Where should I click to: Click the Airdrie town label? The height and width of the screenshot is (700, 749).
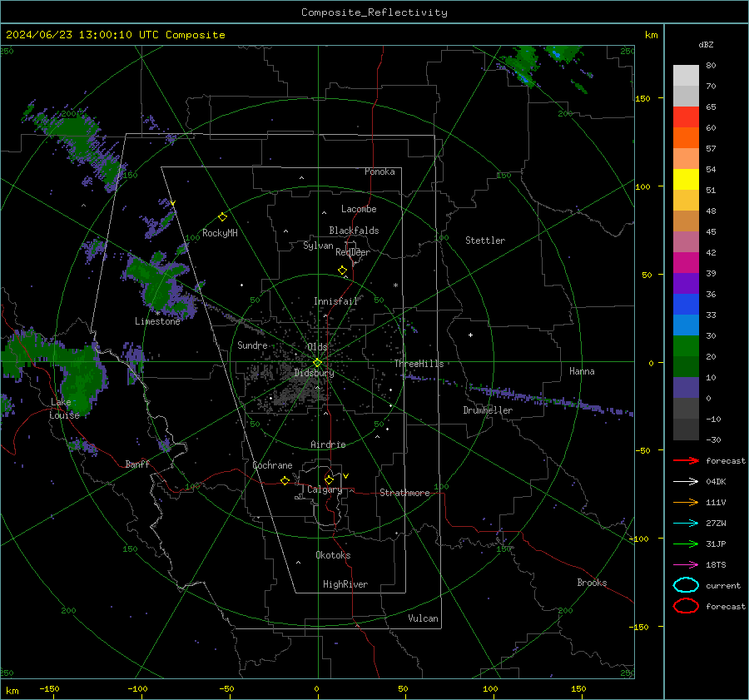[328, 444]
